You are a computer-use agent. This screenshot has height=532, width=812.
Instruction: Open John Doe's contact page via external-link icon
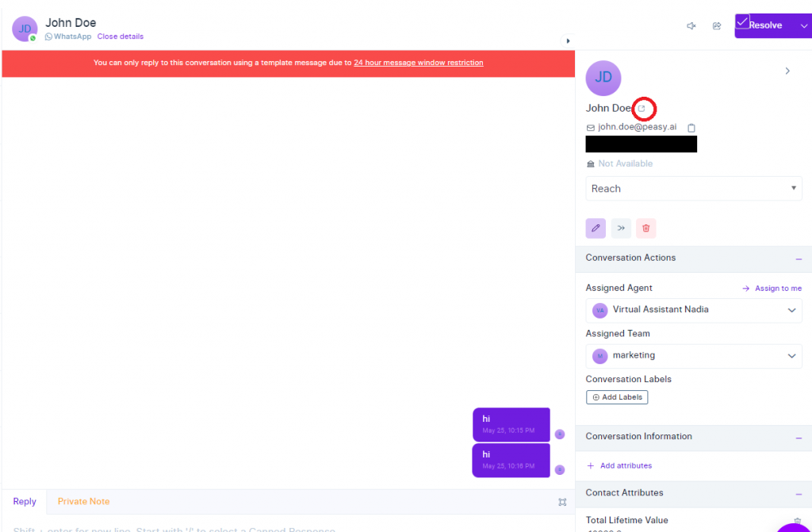pyautogui.click(x=641, y=109)
